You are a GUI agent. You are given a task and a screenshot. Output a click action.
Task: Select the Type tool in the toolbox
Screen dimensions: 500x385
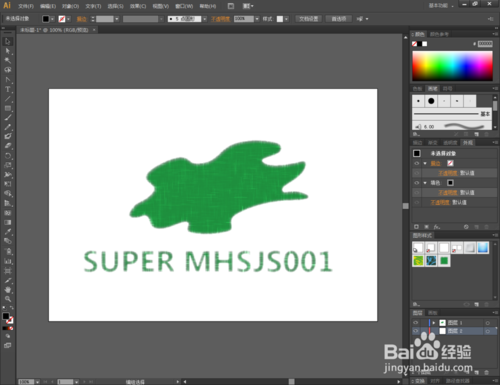pos(7,89)
